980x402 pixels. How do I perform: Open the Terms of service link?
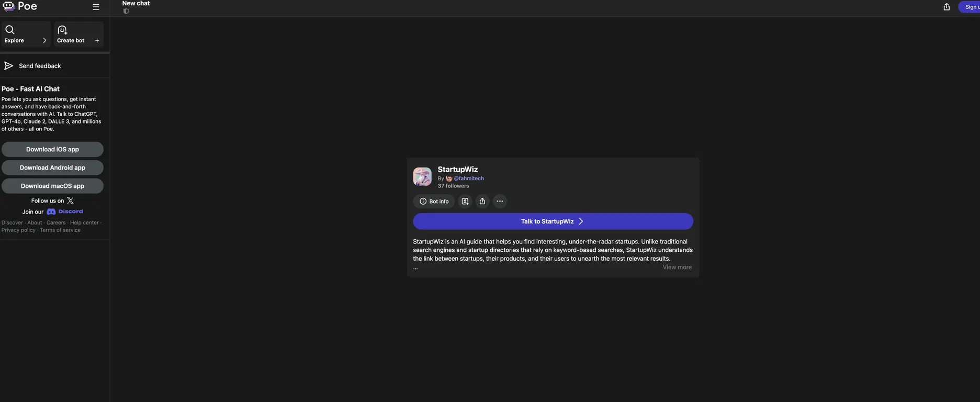tap(60, 230)
